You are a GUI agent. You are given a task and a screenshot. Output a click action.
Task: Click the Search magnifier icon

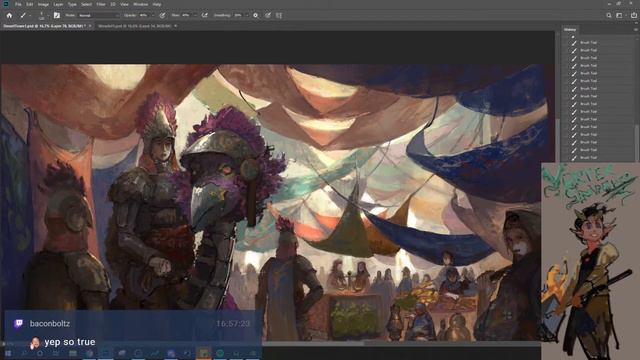tap(609, 16)
